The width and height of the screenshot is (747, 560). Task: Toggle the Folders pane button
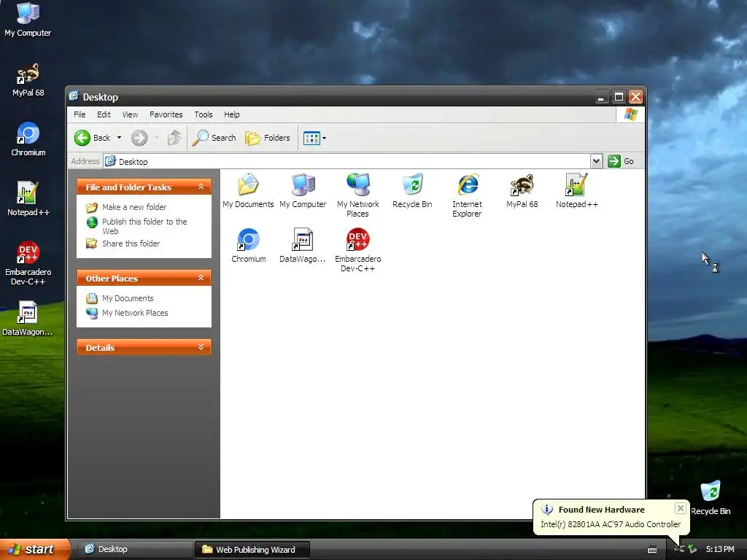point(267,138)
